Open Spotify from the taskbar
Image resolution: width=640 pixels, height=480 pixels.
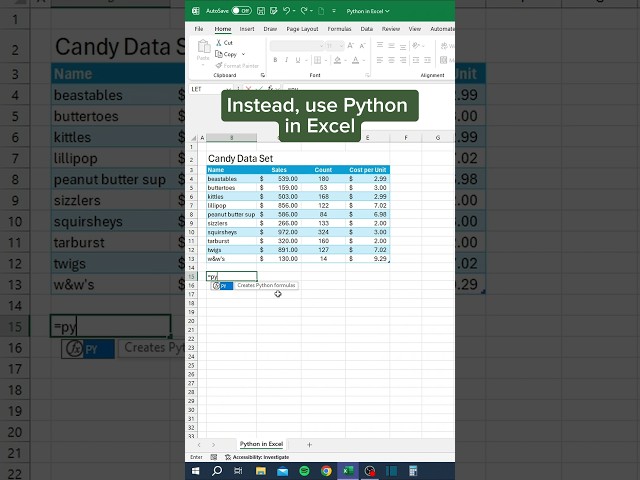304,471
